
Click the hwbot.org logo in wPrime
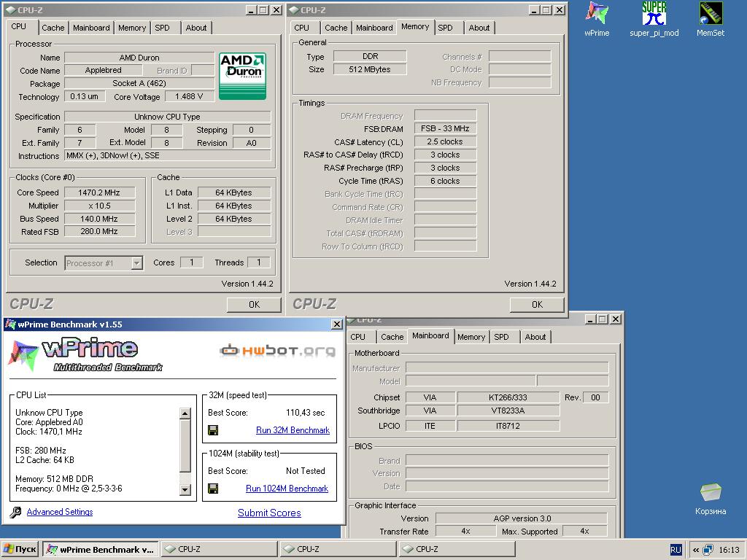coord(277,351)
